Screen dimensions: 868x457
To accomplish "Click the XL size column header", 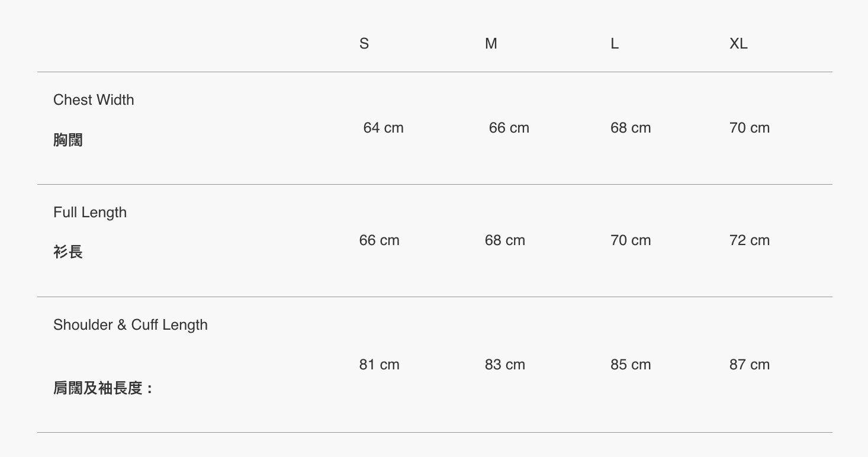I will click(x=738, y=44).
